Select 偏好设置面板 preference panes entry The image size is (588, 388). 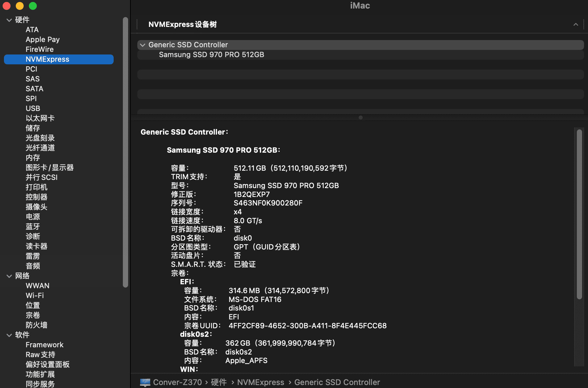48,365
